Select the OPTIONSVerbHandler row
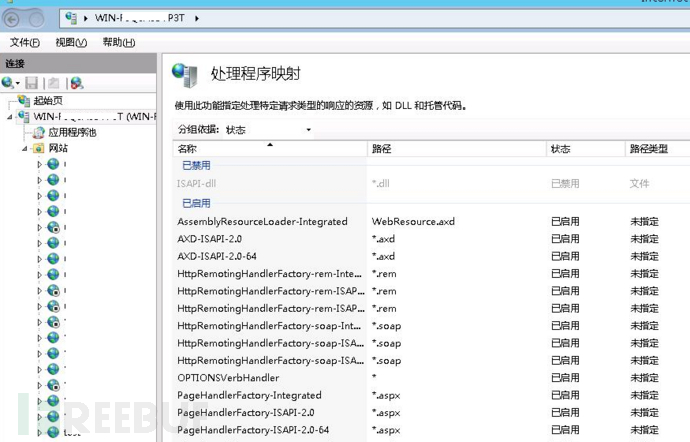Image resolution: width=690 pixels, height=442 pixels. click(432, 378)
